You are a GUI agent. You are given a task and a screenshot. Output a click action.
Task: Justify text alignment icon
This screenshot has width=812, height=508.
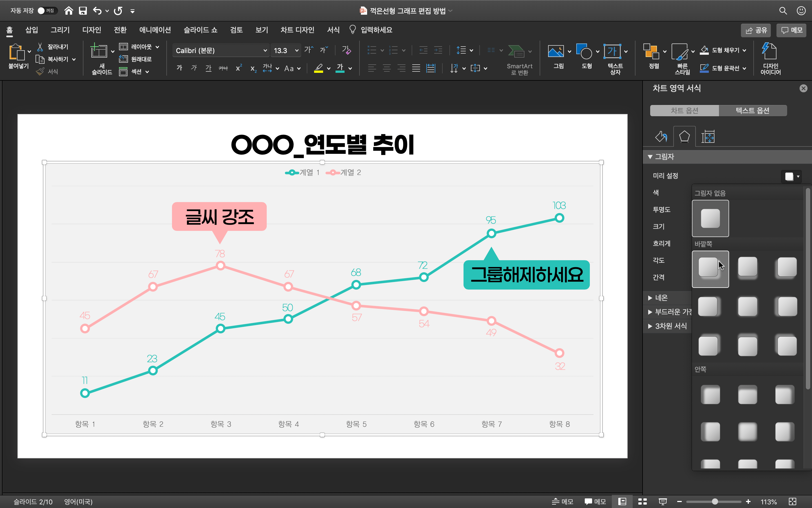click(x=416, y=68)
